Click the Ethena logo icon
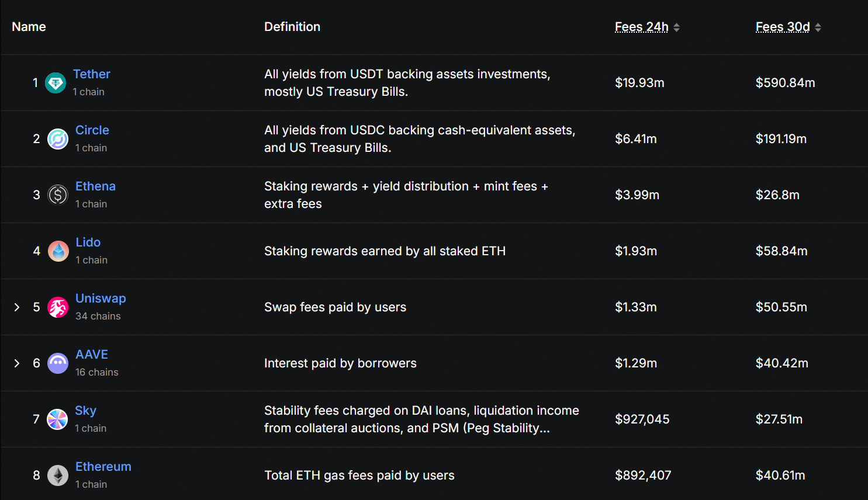 click(x=58, y=195)
